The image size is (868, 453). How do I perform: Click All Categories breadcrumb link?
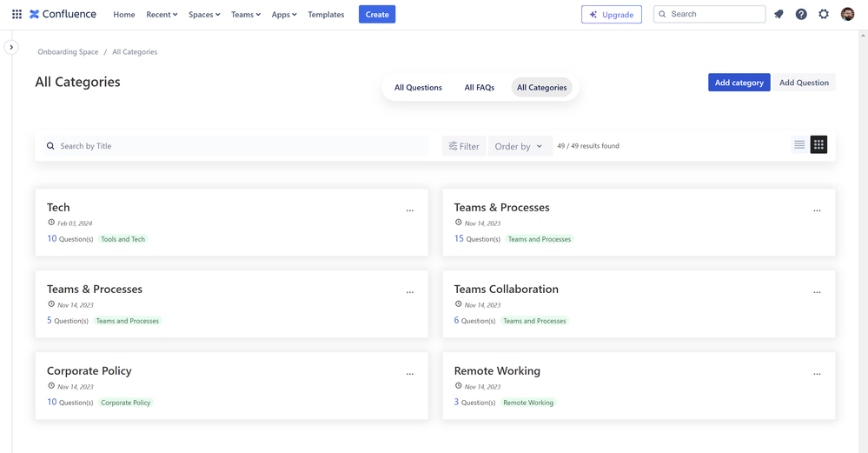coord(135,52)
